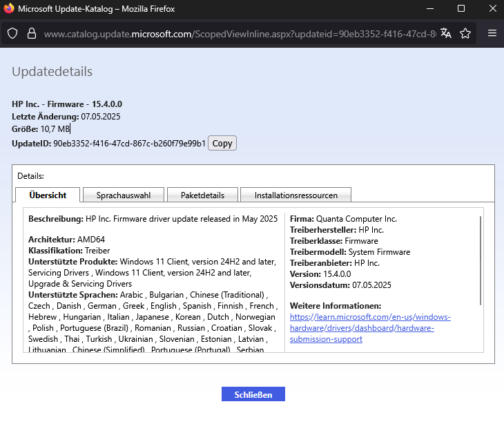Click the 'Größe: 10,7 MB' text
This screenshot has width=504, height=433.
tap(41, 129)
